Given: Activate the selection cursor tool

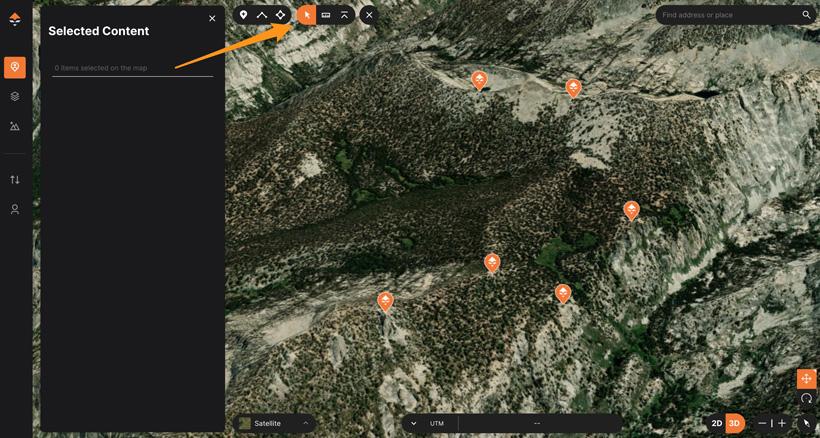Looking at the screenshot, I should [307, 15].
